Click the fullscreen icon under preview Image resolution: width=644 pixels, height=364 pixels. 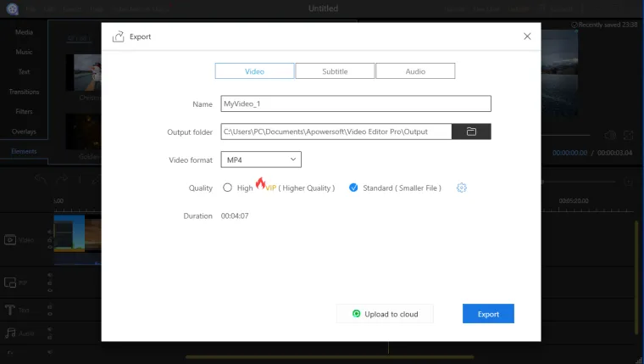[628, 135]
